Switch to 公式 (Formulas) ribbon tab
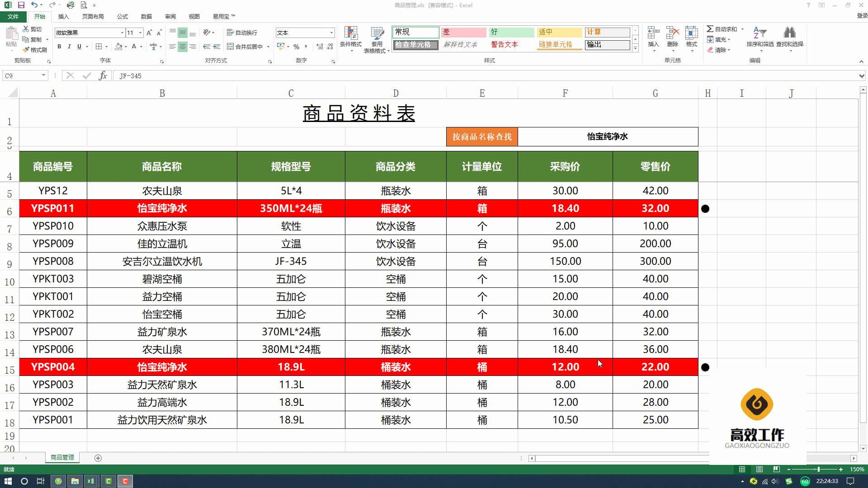The height and width of the screenshot is (488, 868). coord(123,17)
